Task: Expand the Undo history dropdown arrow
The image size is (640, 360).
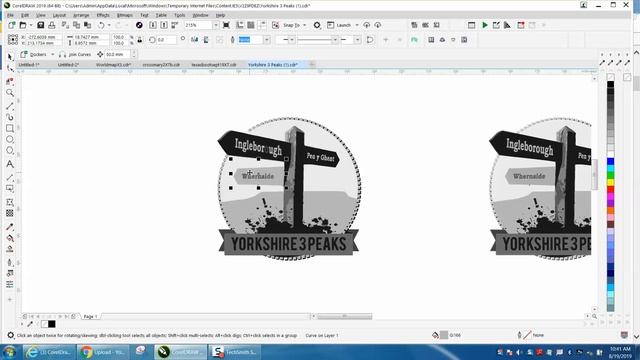Action: pos(109,25)
